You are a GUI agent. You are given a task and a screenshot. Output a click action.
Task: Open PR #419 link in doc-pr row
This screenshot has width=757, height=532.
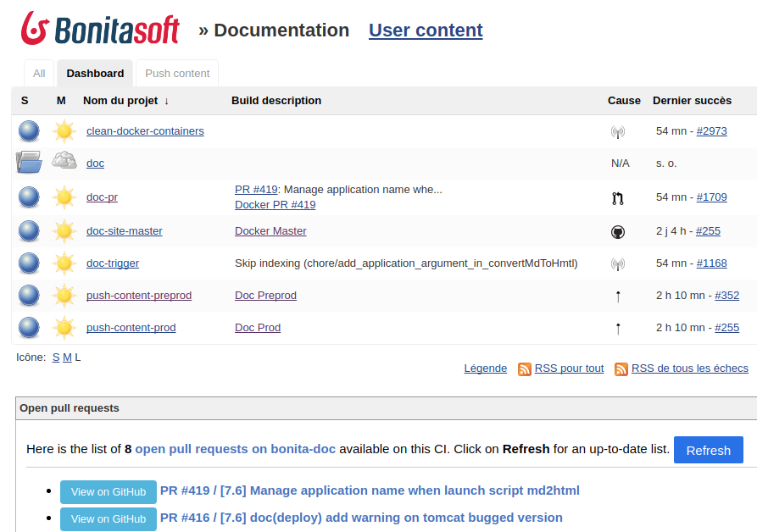pos(256,190)
